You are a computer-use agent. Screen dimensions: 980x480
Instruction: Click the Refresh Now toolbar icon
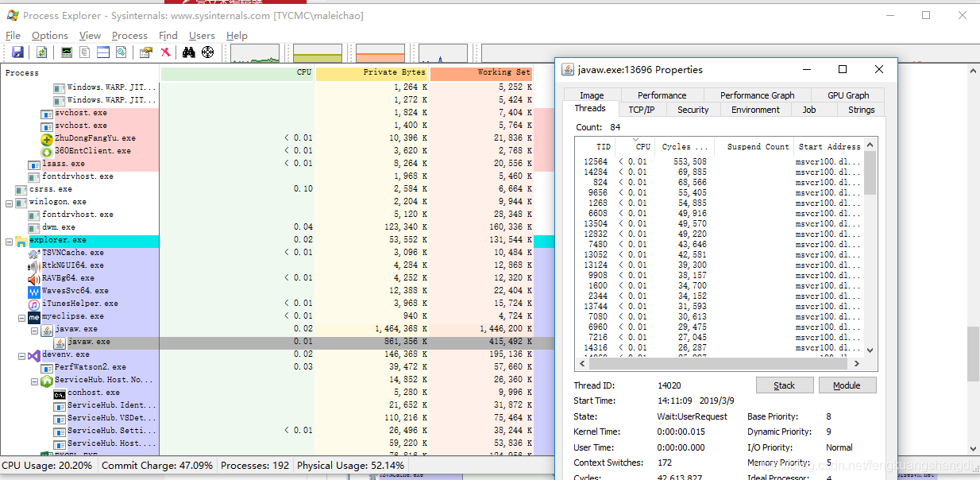pyautogui.click(x=41, y=52)
